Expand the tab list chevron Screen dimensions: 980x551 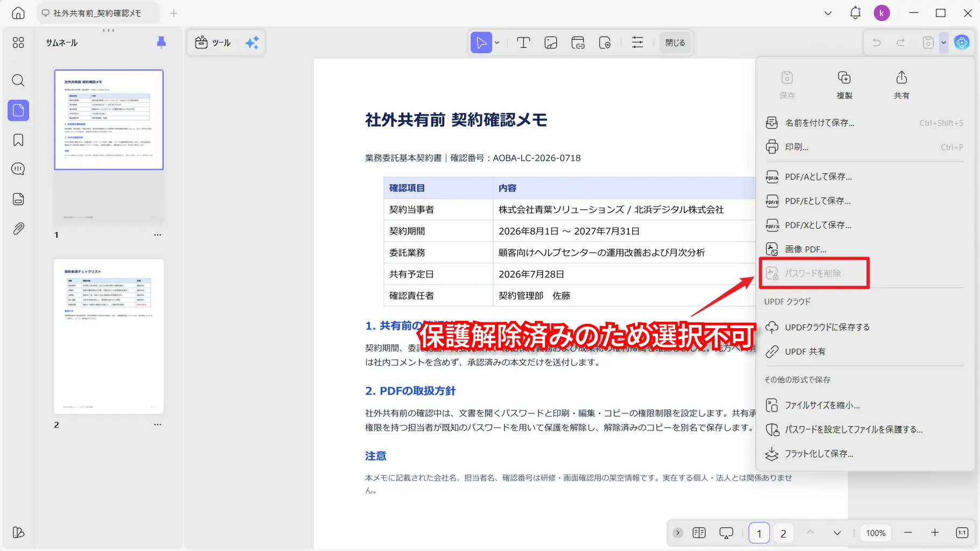[x=828, y=13]
